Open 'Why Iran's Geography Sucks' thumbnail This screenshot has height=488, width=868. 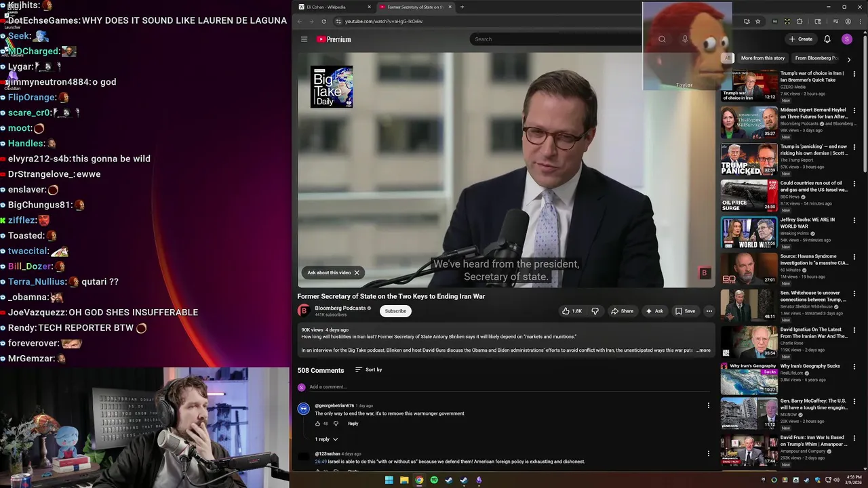pyautogui.click(x=749, y=378)
